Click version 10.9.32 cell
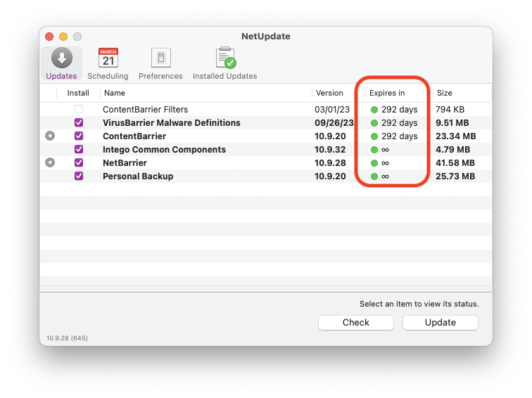 pyautogui.click(x=330, y=150)
